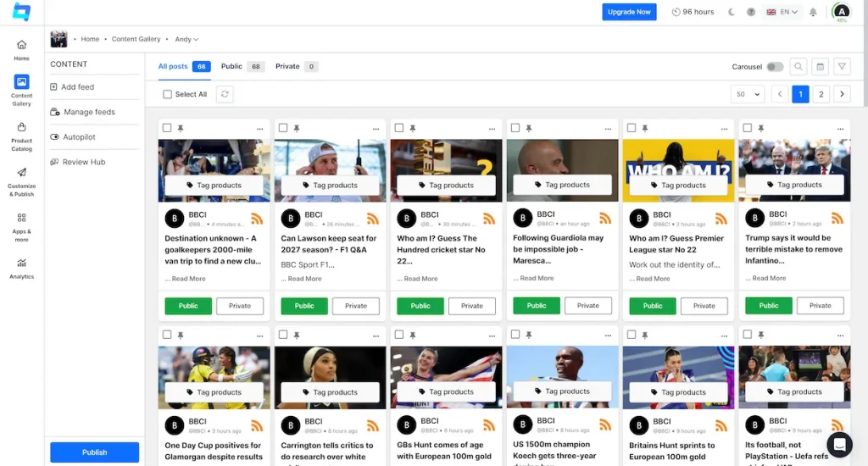Open Content Gallery in sidebar
868x466 pixels.
(x=21, y=90)
